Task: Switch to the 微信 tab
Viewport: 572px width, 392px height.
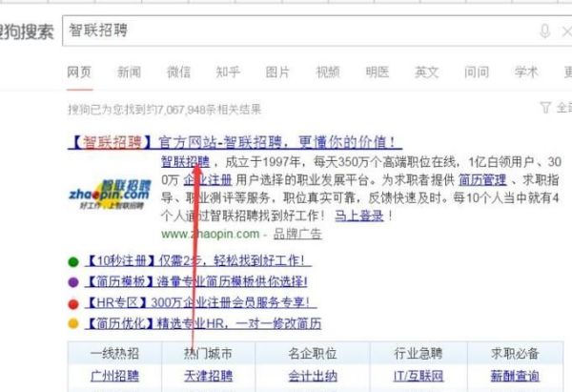Action: pyautogui.click(x=178, y=72)
